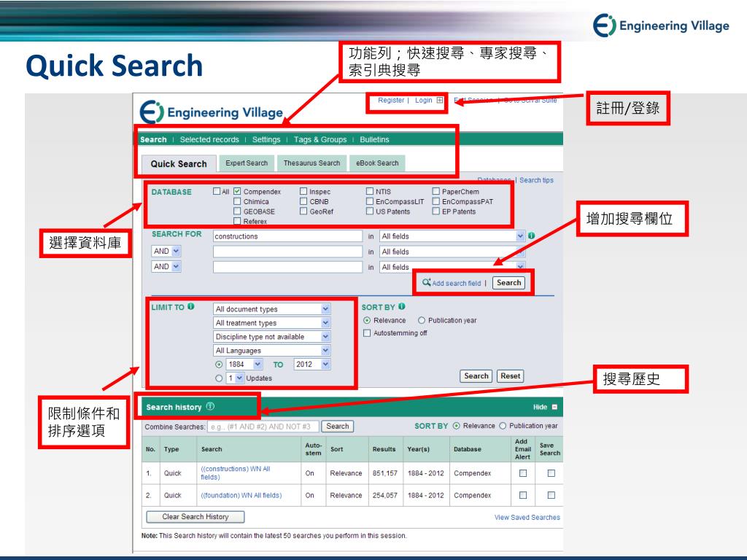Check Save Search for constructions search

point(551,473)
